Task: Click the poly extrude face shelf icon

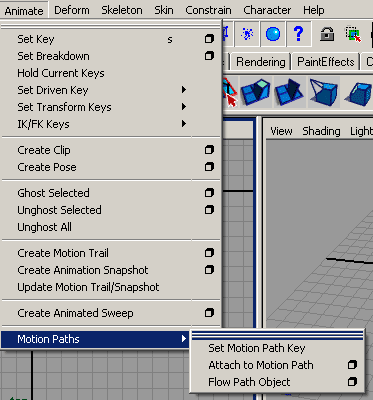Action: 256,92
